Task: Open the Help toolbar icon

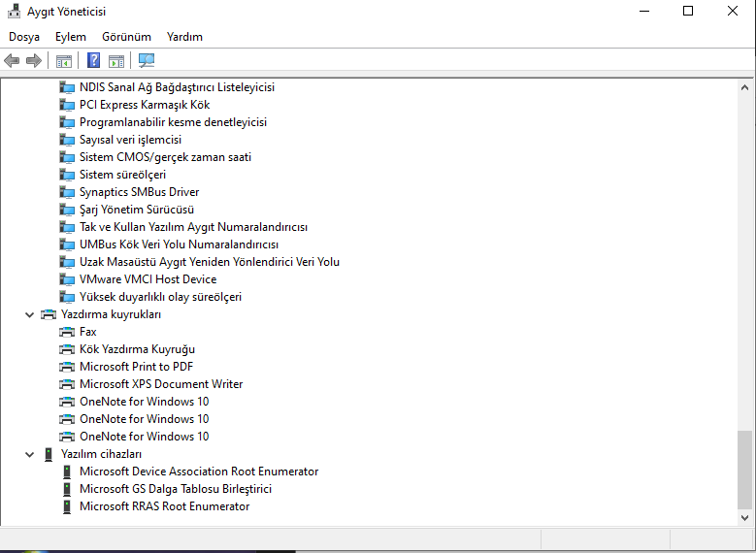Action: tap(93, 60)
